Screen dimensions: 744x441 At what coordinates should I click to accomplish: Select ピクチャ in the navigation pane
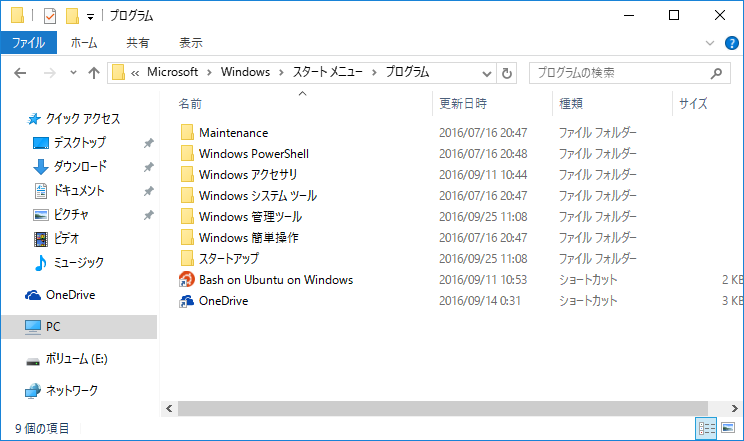[71, 215]
